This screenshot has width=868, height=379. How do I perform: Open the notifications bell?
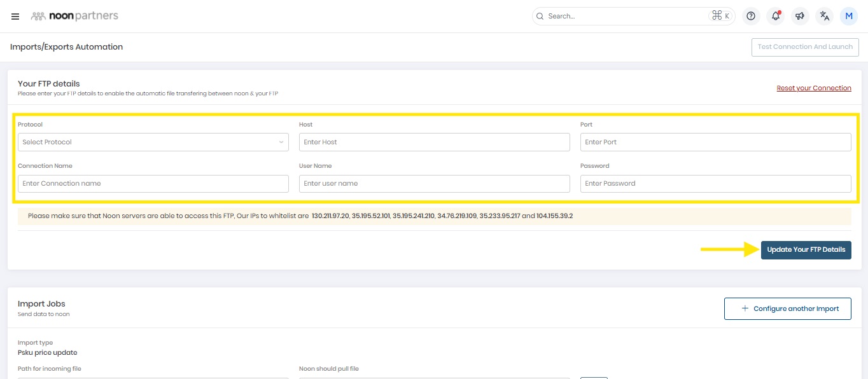point(776,17)
